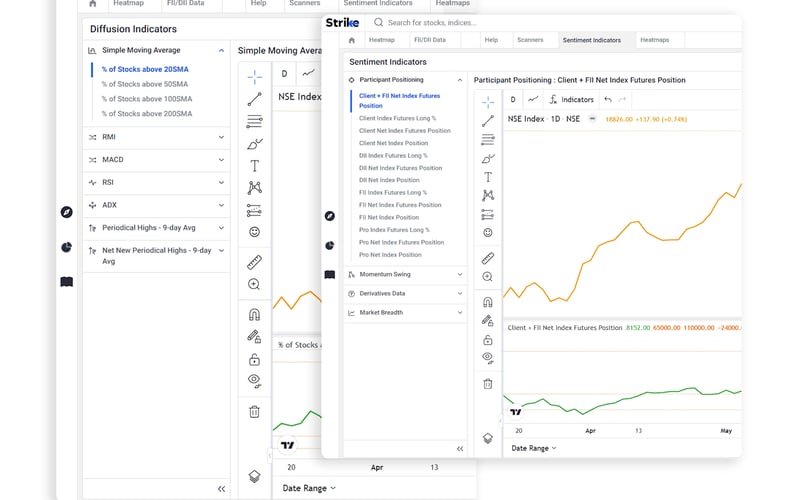
Task: Select % of Stocks above 50SMA
Action: pyautogui.click(x=145, y=84)
